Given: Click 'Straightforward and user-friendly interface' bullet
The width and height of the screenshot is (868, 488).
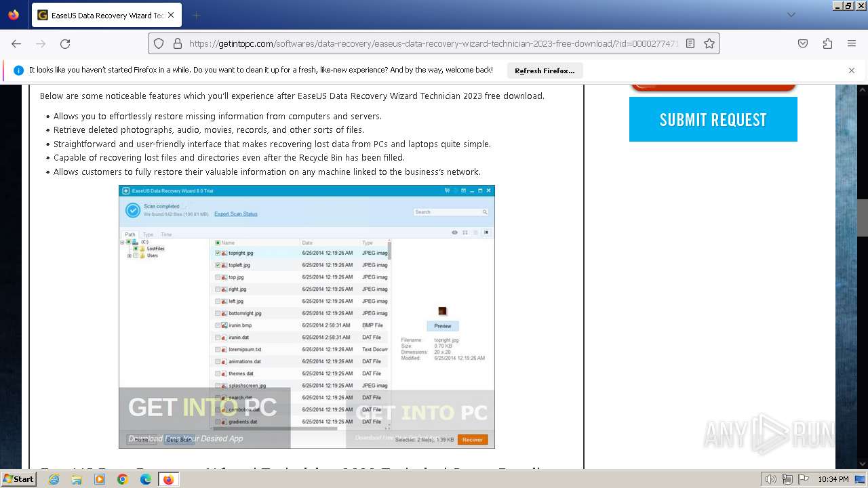Looking at the screenshot, I should pyautogui.click(x=272, y=144).
